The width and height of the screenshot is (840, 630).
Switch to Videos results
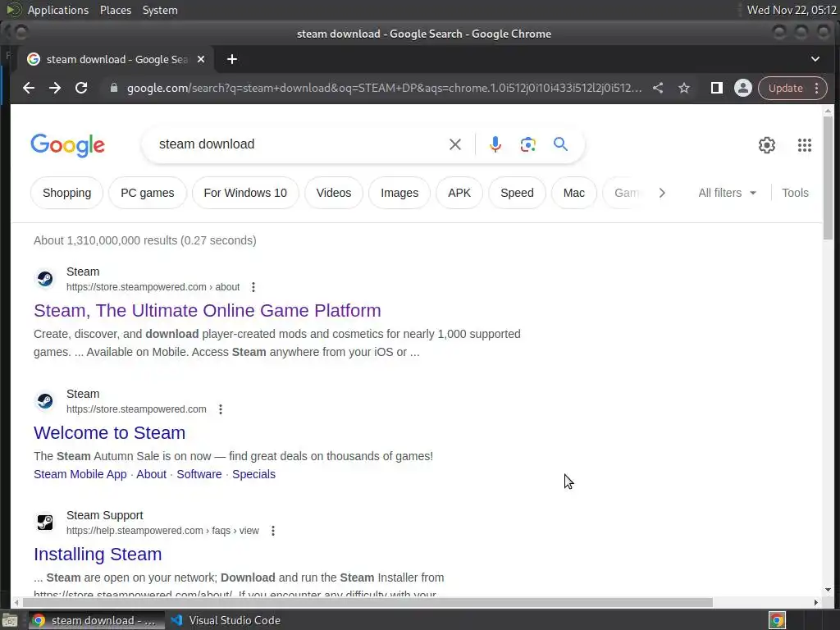coord(334,193)
